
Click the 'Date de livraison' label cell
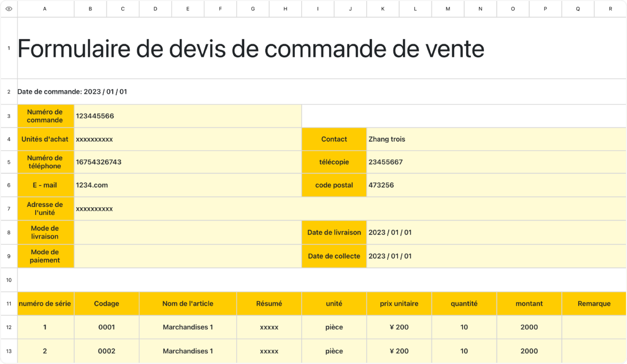[334, 232]
